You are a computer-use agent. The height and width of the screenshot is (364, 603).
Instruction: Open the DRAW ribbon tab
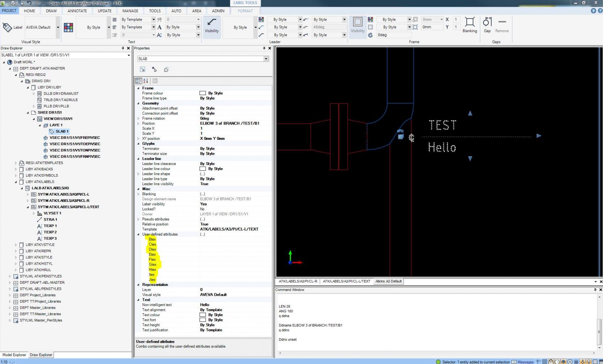click(51, 11)
